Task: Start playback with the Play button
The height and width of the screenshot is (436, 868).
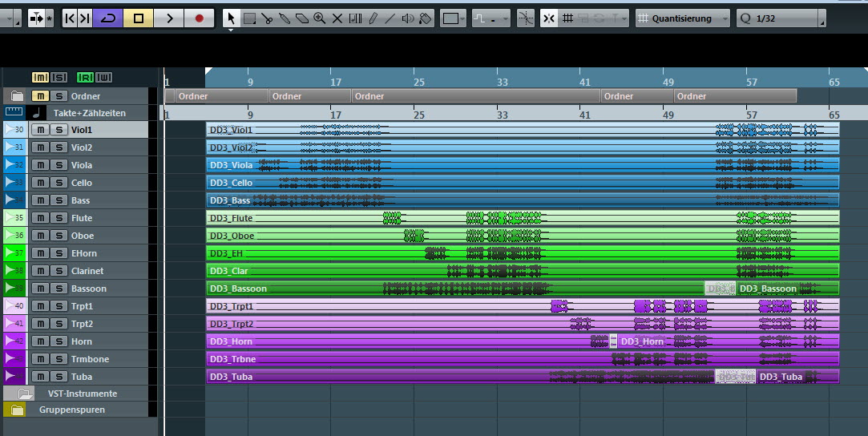Action: pyautogui.click(x=169, y=18)
